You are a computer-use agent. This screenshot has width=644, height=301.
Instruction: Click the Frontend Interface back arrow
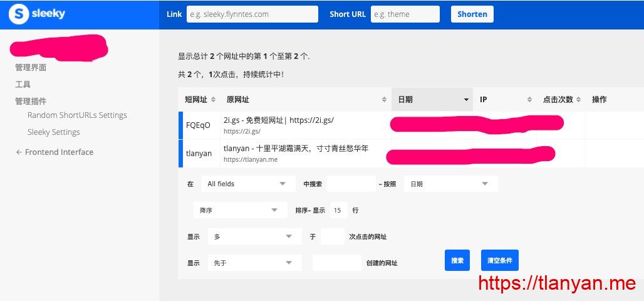coord(19,152)
